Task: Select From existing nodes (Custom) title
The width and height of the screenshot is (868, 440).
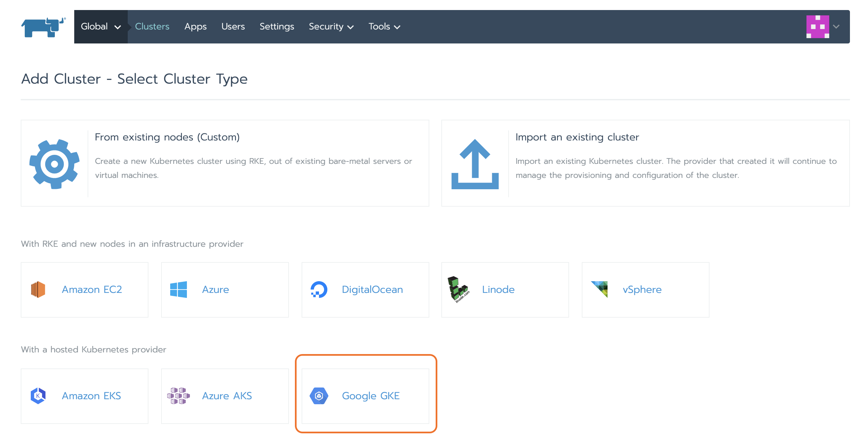Action: click(167, 137)
